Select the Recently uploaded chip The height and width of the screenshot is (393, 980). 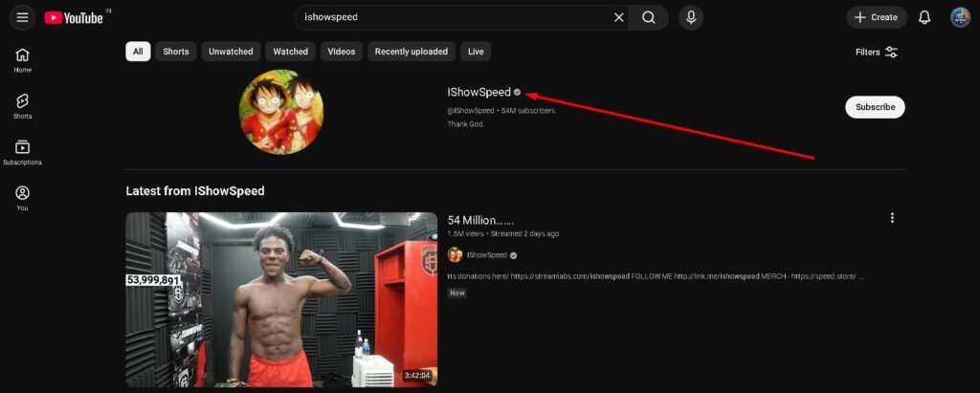tap(412, 52)
